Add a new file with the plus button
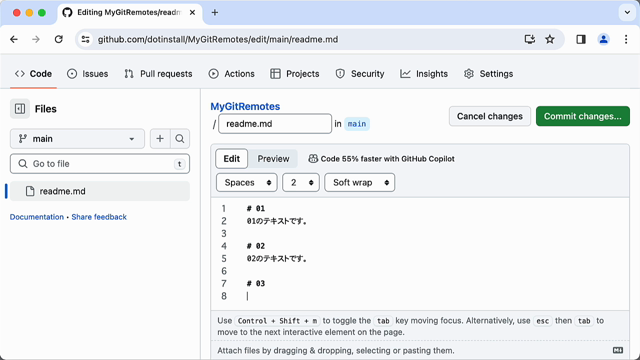The height and width of the screenshot is (360, 640). click(x=160, y=139)
